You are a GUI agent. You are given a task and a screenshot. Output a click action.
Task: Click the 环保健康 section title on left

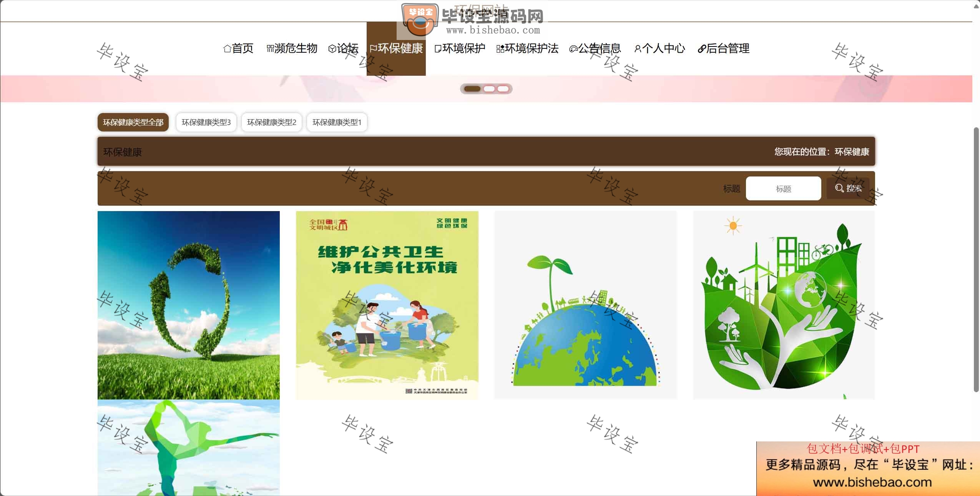pyautogui.click(x=123, y=152)
